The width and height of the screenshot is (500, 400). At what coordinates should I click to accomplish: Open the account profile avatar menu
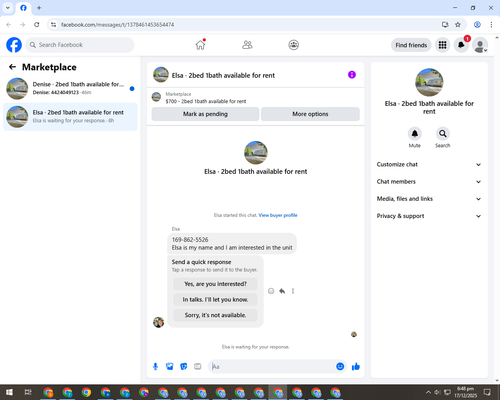[x=480, y=45]
